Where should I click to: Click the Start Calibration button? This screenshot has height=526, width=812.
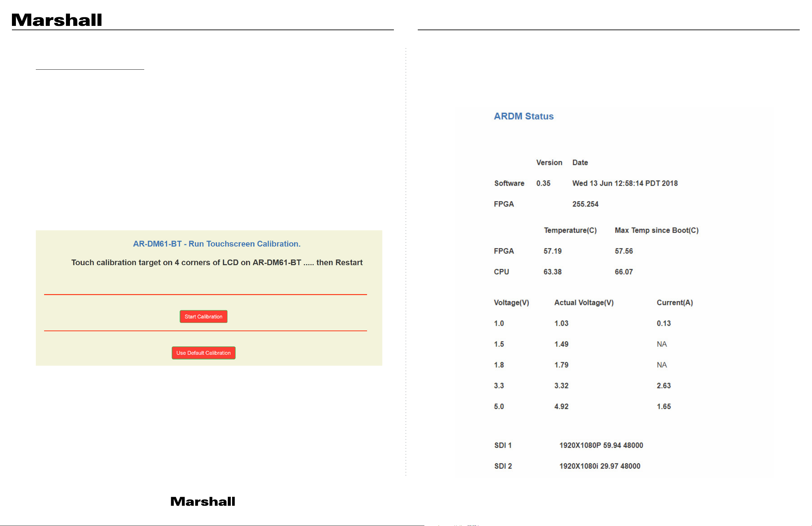pyautogui.click(x=203, y=316)
